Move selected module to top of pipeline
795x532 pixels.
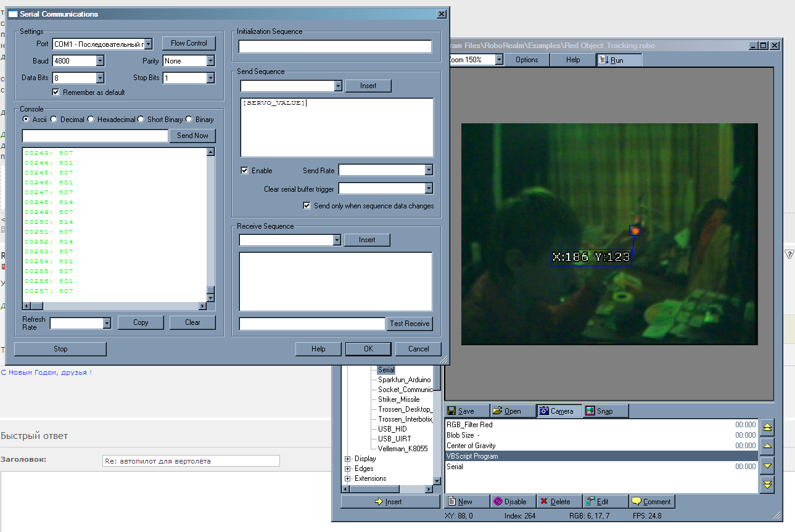(767, 427)
